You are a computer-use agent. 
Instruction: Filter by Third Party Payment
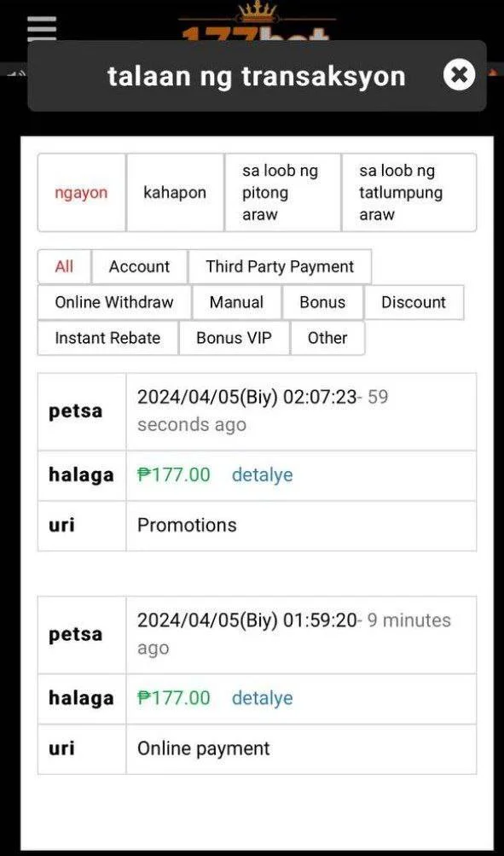[280, 266]
